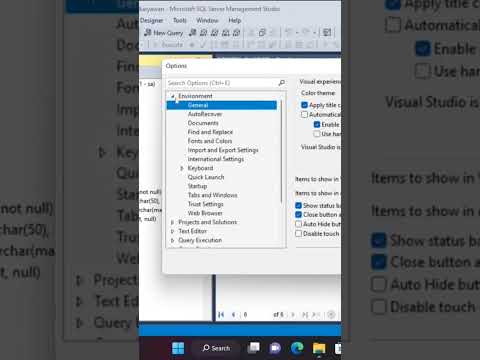Open File Explorer from the taskbar
Viewport: 480px width, 360px height.
319,348
